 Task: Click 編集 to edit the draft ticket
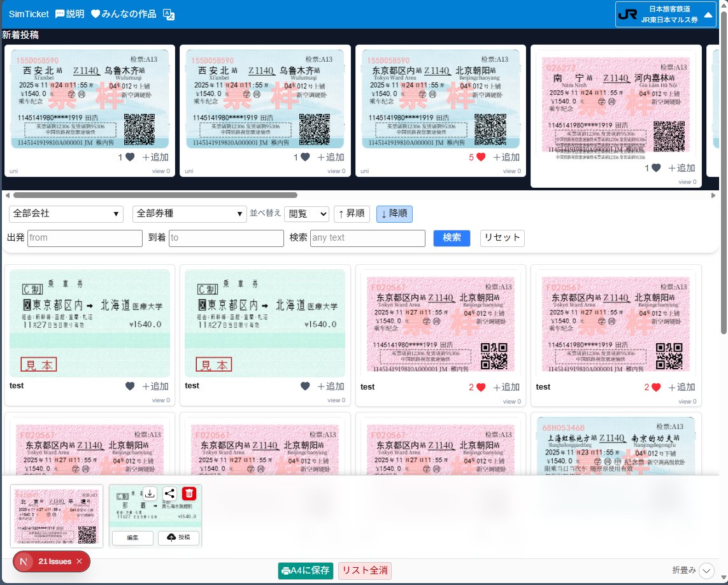132,538
